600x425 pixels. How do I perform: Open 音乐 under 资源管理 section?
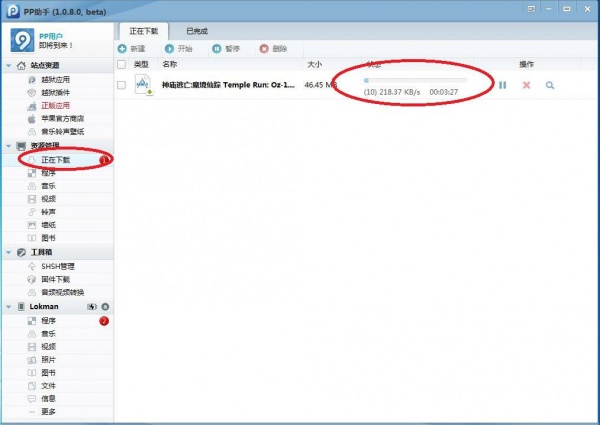[49, 186]
